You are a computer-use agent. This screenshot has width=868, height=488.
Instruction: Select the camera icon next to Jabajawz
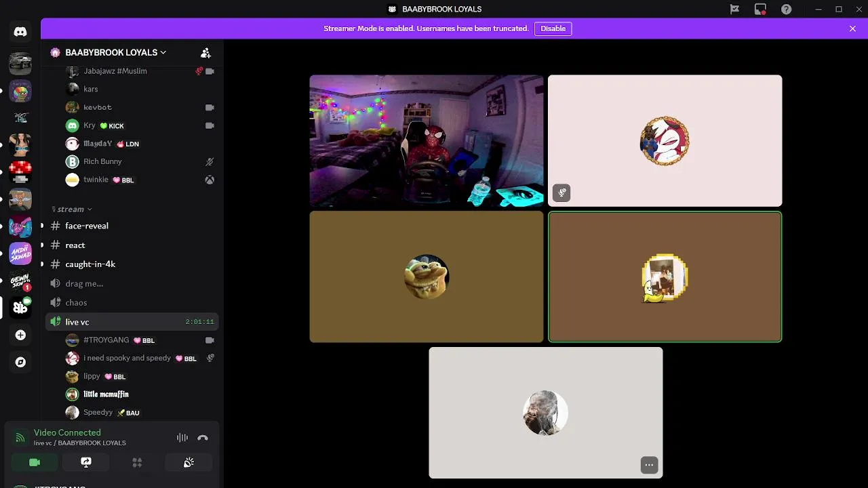pyautogui.click(x=210, y=70)
